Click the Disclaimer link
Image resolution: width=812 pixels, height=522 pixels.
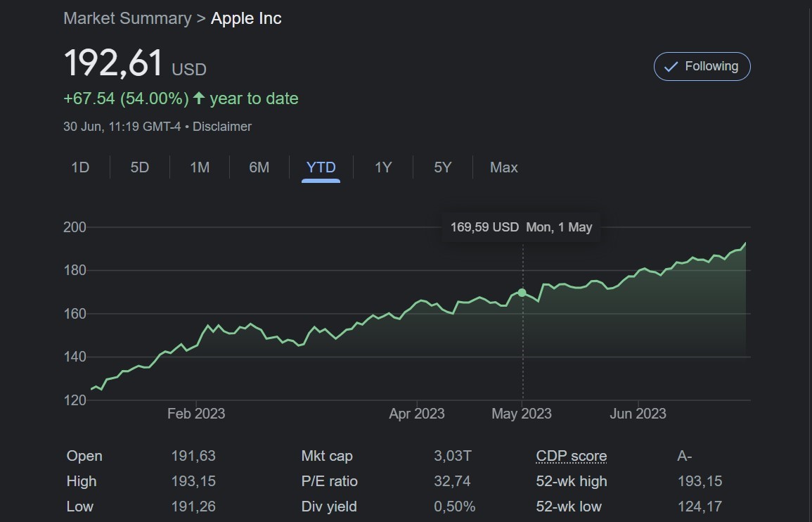tap(222, 127)
